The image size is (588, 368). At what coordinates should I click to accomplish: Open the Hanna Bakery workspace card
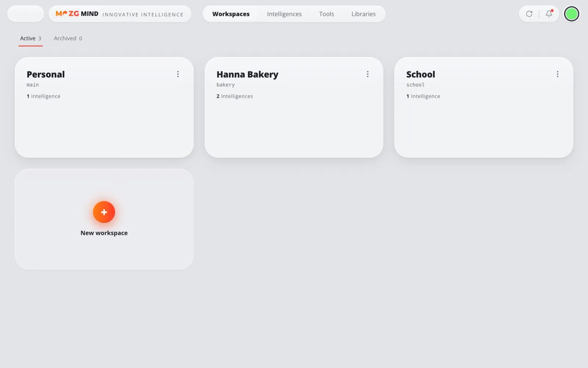pyautogui.click(x=294, y=107)
